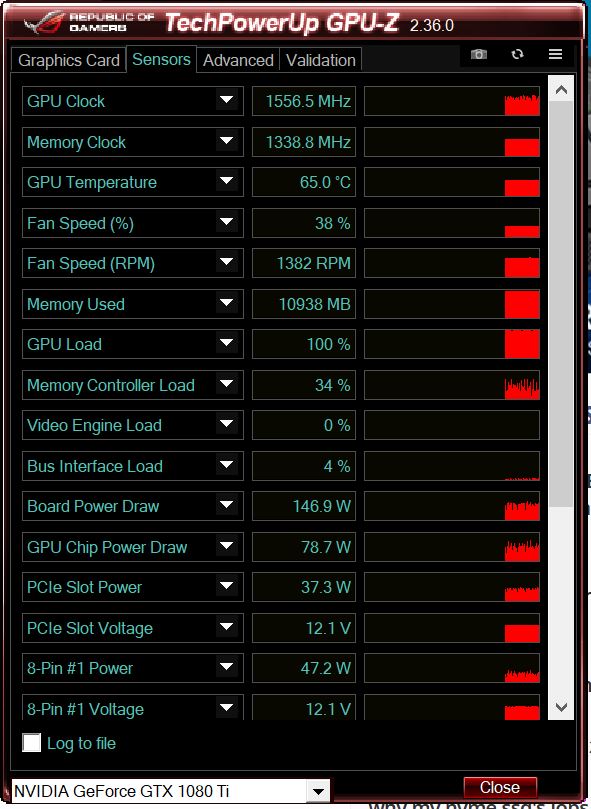Expand the 8-Pin #1 Power dropdown
Viewport: 591px width, 809px height.
click(x=227, y=668)
